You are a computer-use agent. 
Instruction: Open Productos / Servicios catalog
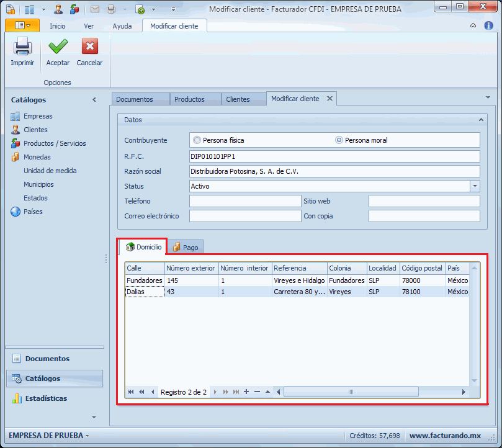pos(54,143)
